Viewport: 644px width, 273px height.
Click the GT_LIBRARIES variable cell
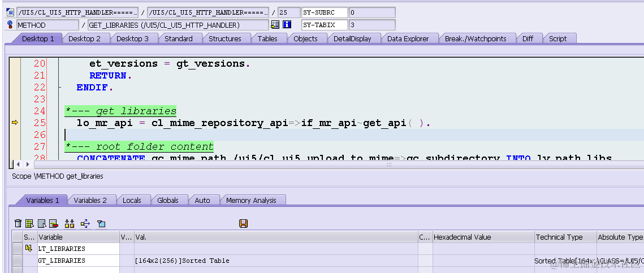(x=79, y=261)
